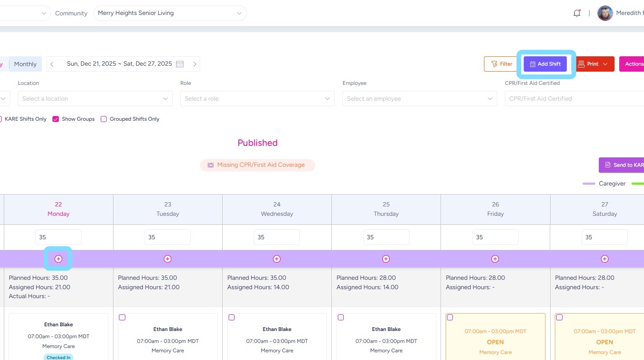Viewport: 644px width, 360px height.
Task: Add a Caregiver shift on Friday 26
Action: pos(495,259)
